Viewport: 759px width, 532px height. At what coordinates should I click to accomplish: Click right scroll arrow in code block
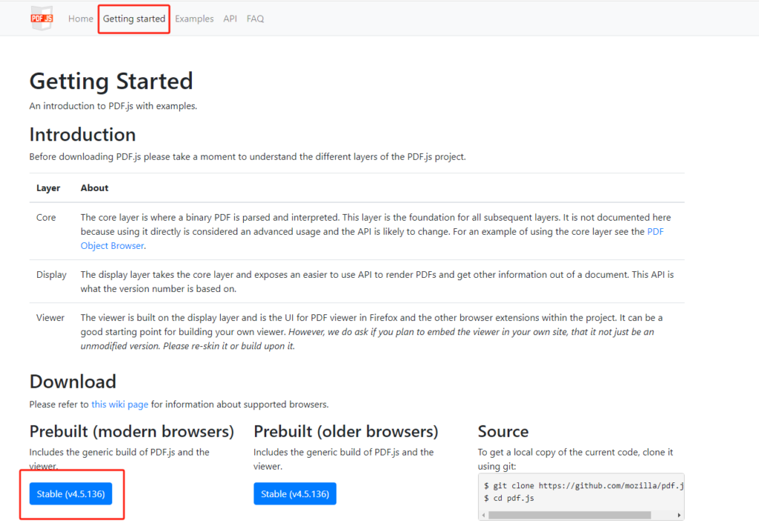tap(679, 514)
